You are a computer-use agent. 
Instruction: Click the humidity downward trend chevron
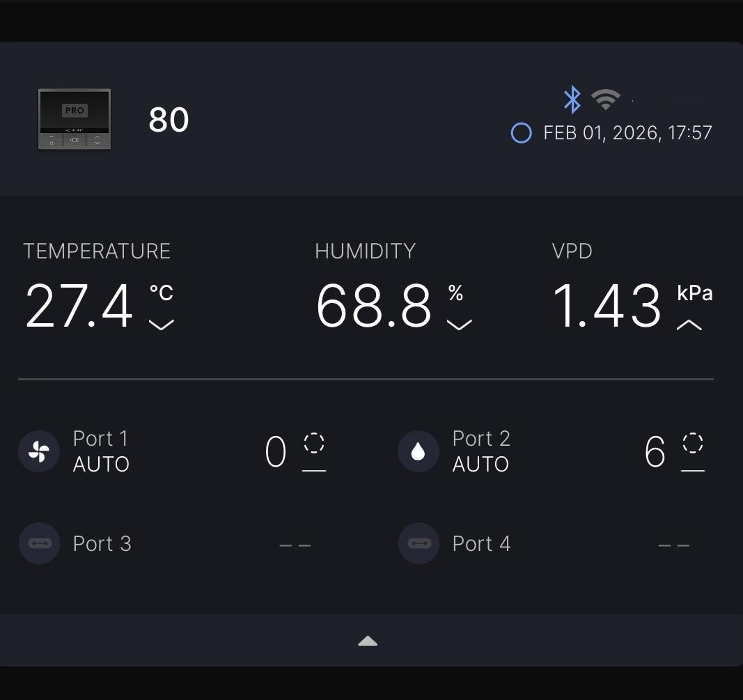coord(459,325)
